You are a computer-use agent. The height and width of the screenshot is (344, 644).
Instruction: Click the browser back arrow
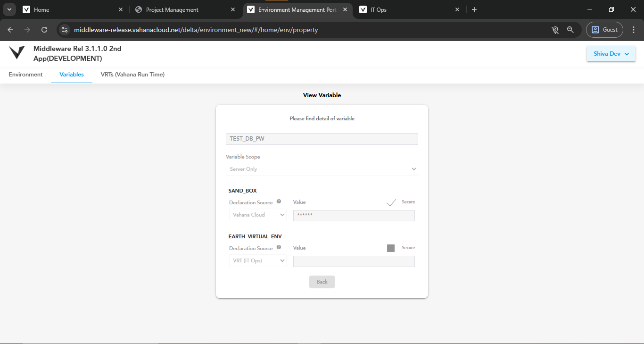pyautogui.click(x=10, y=30)
